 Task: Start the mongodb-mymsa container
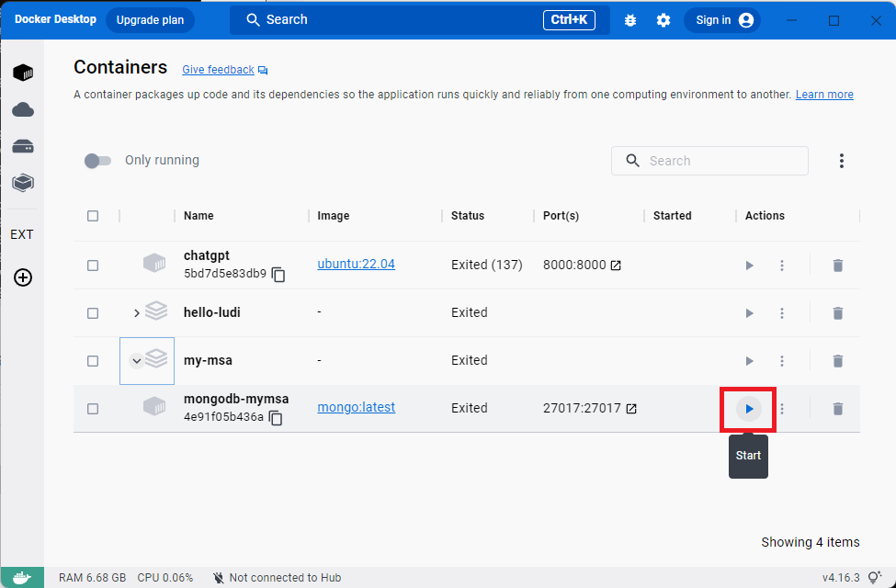[749, 409]
